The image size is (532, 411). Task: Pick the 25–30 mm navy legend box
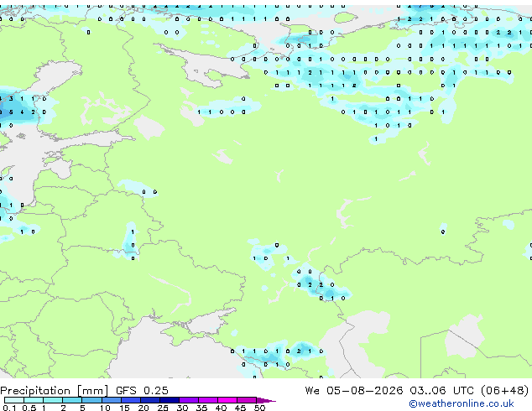169,400
